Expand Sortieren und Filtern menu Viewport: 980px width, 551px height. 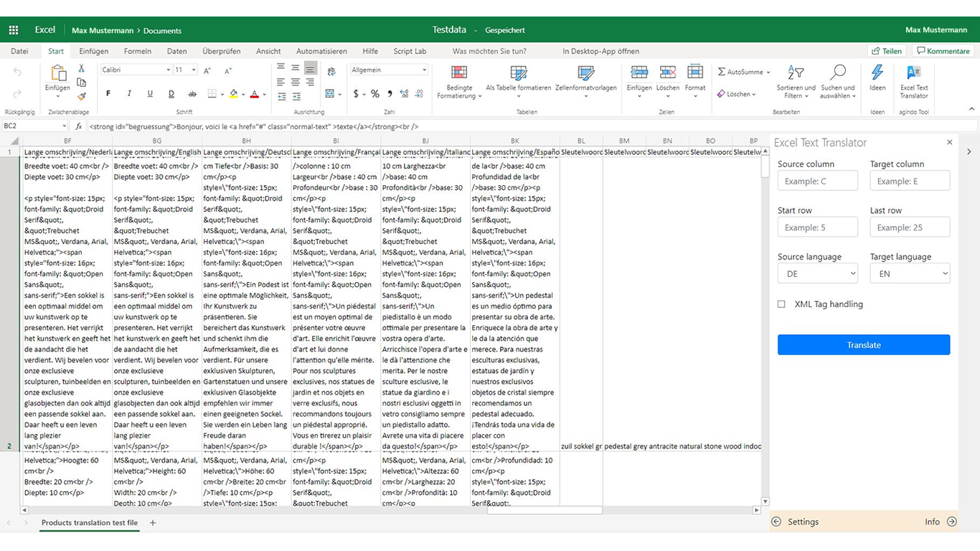796,83
